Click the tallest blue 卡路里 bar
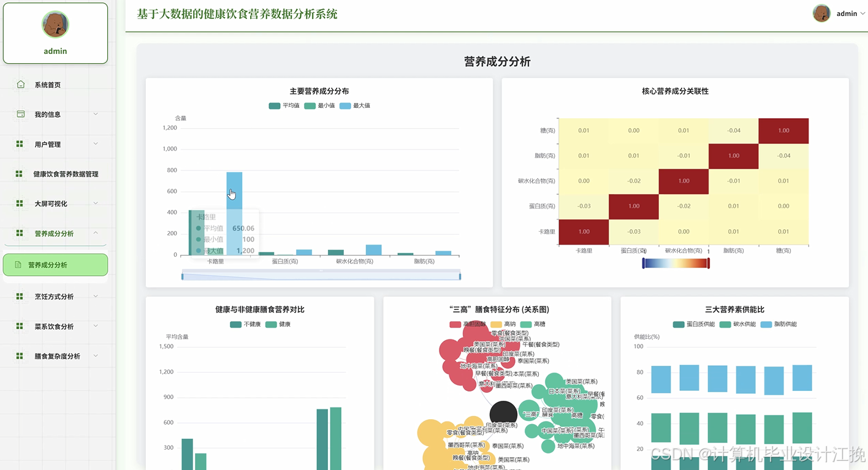 point(234,213)
